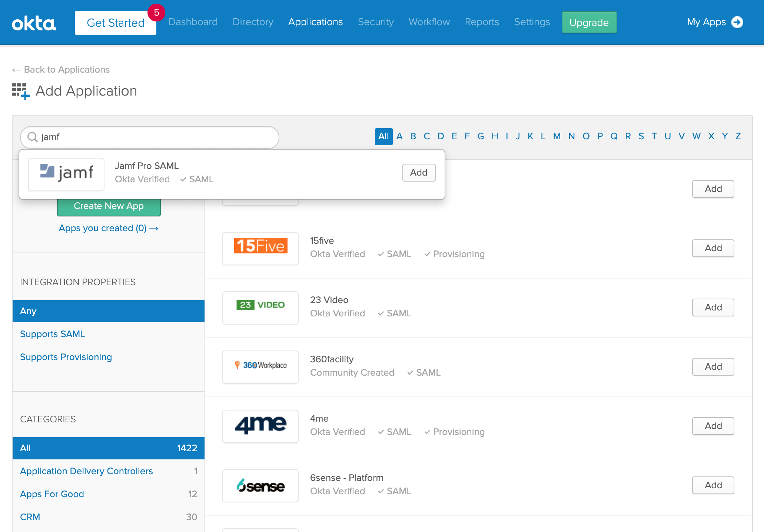Click the Add Application grid icon
764x532 pixels.
click(20, 91)
